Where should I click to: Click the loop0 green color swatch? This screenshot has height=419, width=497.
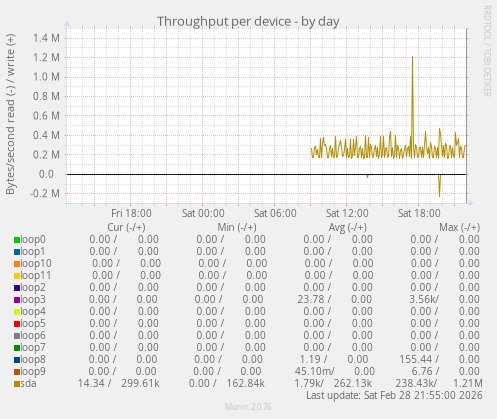click(x=17, y=240)
